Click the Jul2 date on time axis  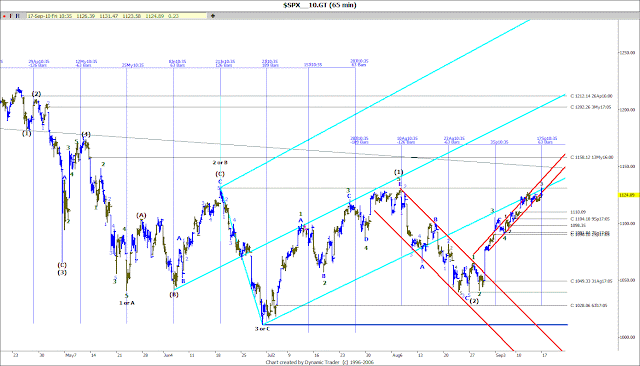(271, 355)
